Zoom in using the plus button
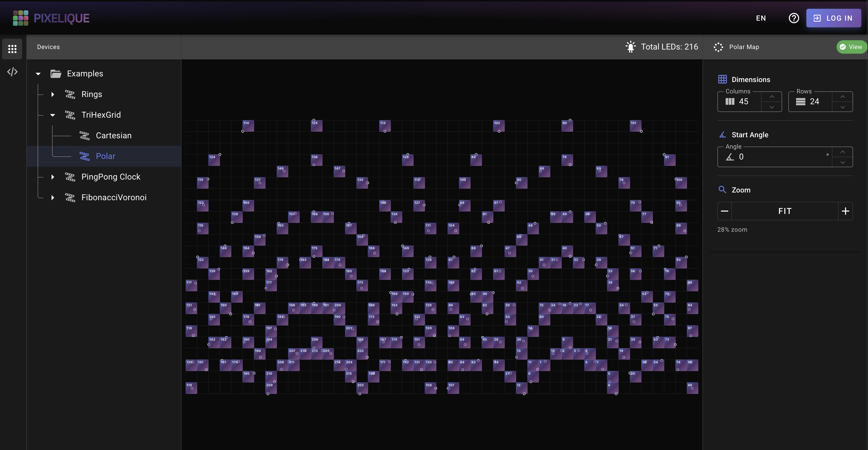868x450 pixels. point(845,211)
